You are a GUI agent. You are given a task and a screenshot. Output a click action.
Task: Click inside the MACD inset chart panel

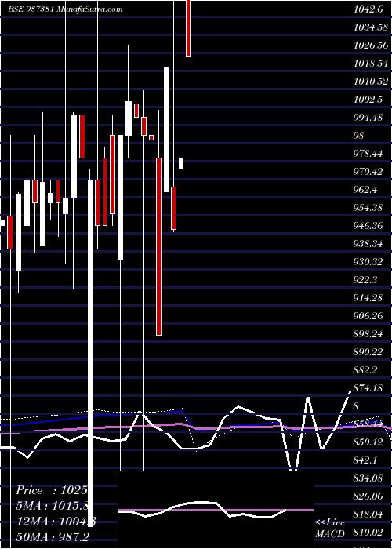click(216, 510)
